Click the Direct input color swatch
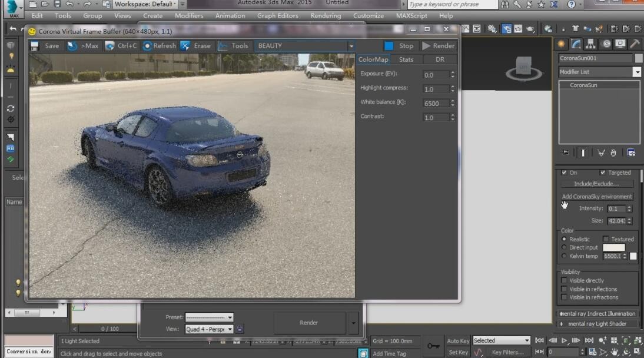Screen dimensions: 644x358 (613, 247)
